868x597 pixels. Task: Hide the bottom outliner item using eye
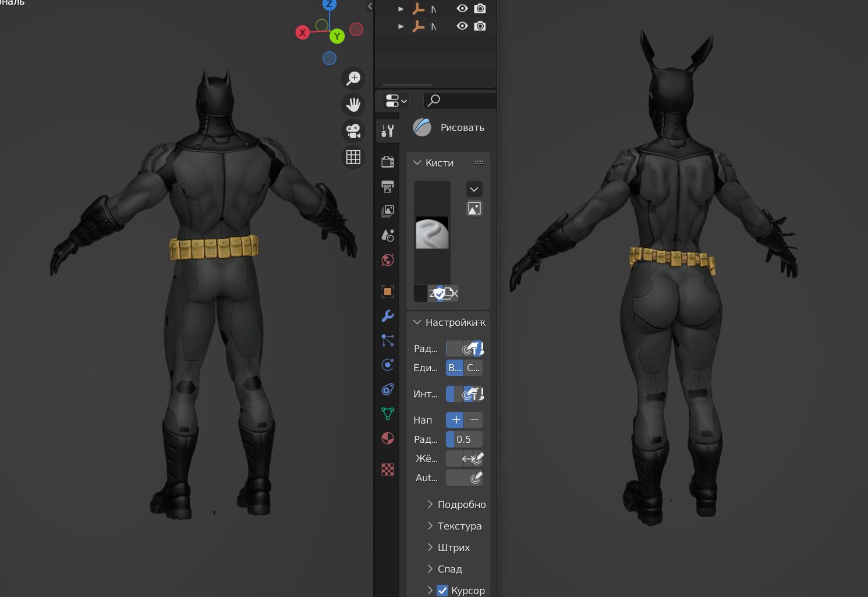(462, 26)
